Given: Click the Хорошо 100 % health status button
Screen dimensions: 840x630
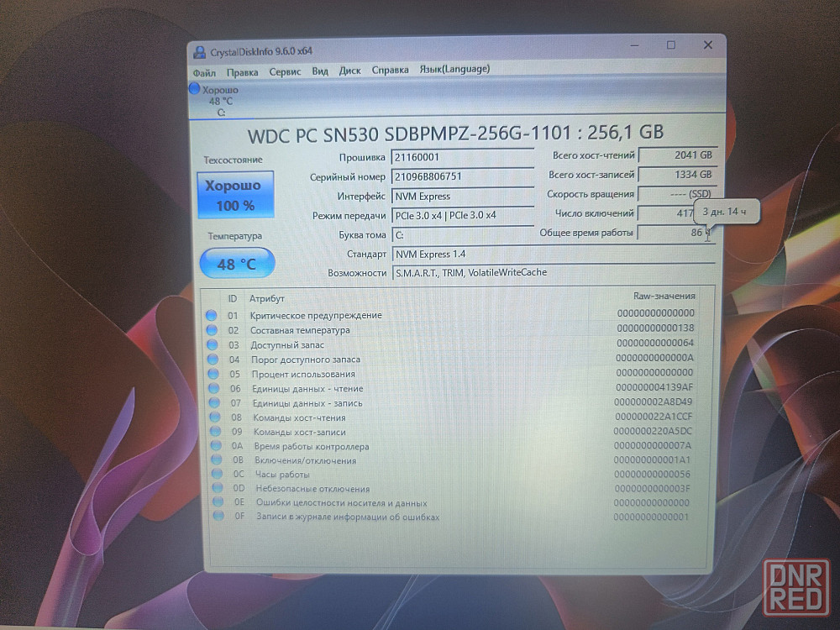Looking at the screenshot, I should coord(235,195).
